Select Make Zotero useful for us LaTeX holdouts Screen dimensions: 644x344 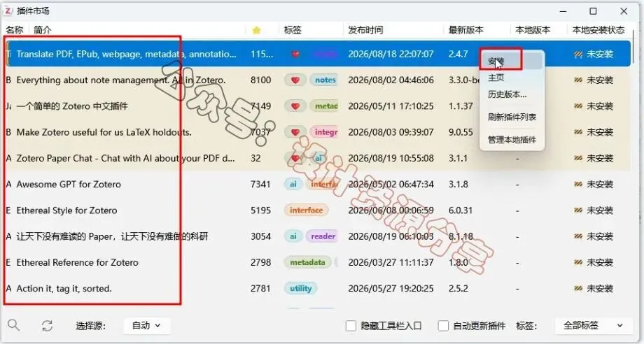pos(318,132)
